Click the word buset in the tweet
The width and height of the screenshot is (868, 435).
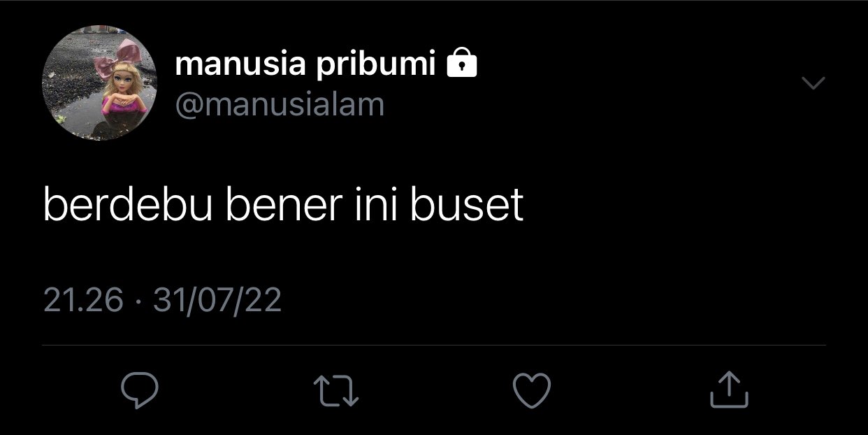coord(467,205)
